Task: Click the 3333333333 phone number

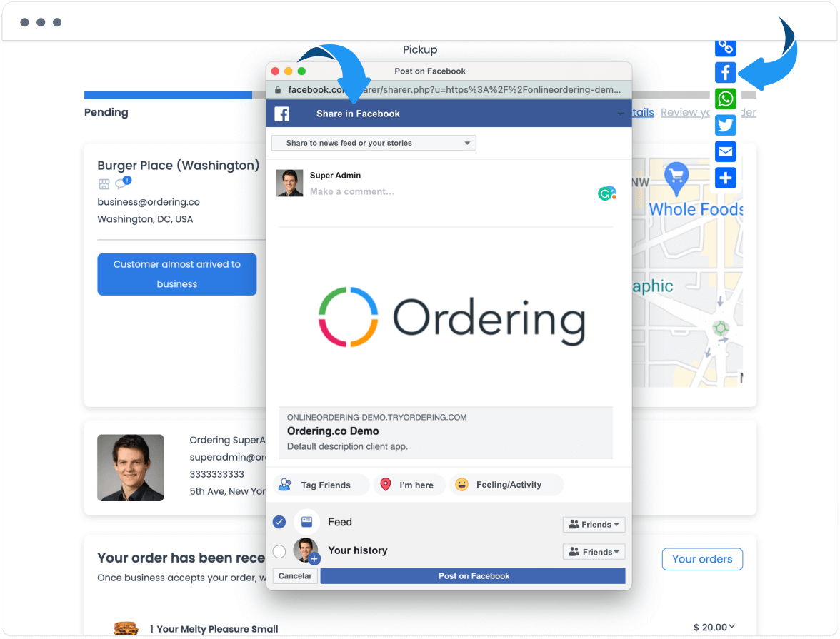Action: 216,474
